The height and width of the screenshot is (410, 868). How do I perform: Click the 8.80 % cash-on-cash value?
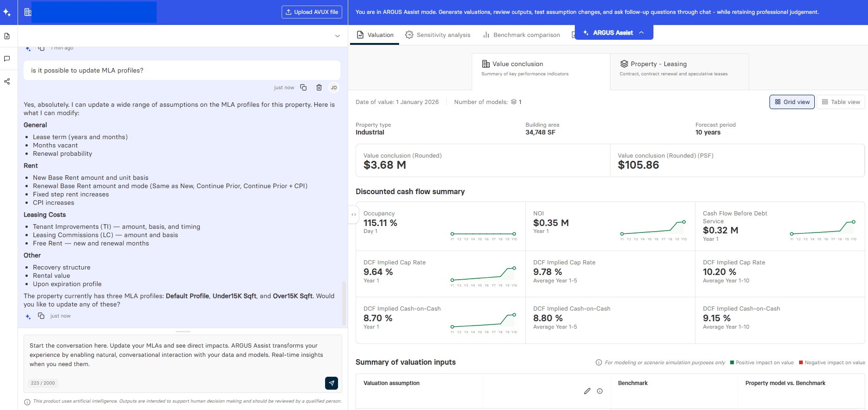tap(548, 318)
